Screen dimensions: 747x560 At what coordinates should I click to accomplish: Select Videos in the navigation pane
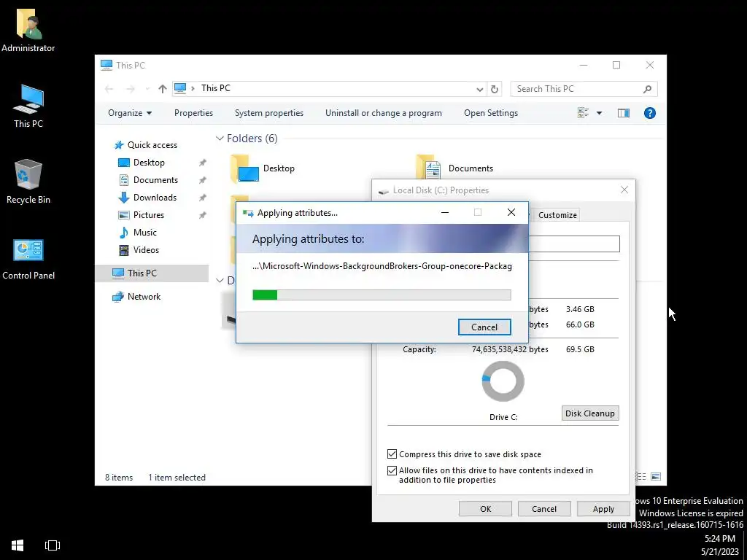coord(146,250)
